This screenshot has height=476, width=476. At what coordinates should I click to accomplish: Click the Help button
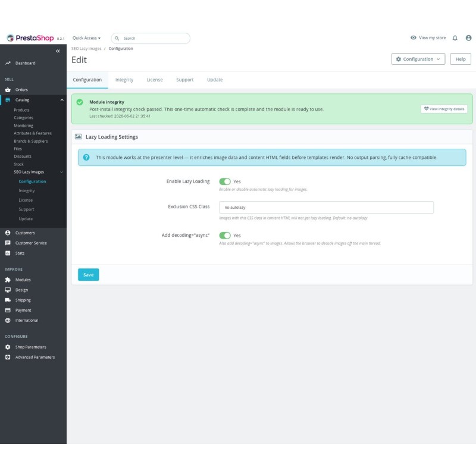coord(460,59)
